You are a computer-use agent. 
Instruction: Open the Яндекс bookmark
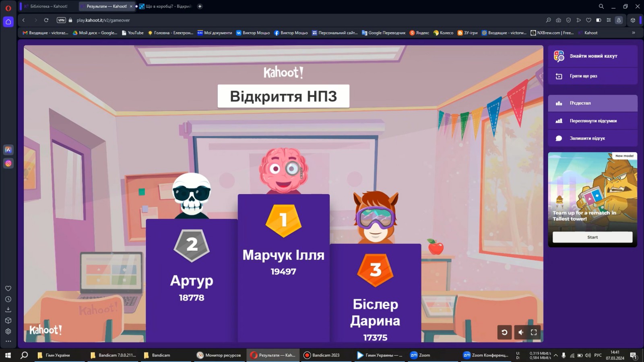419,33
